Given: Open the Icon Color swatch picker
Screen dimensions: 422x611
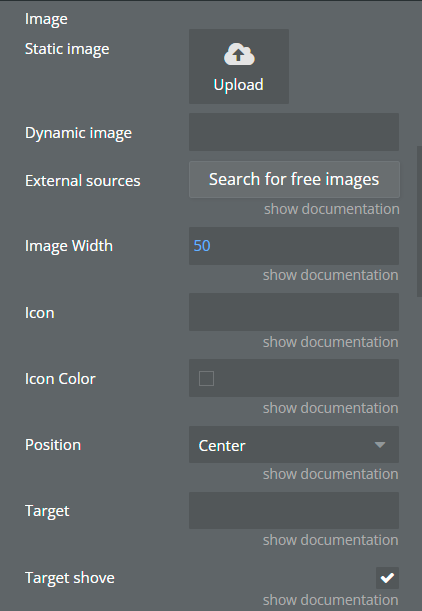Looking at the screenshot, I should click(206, 378).
